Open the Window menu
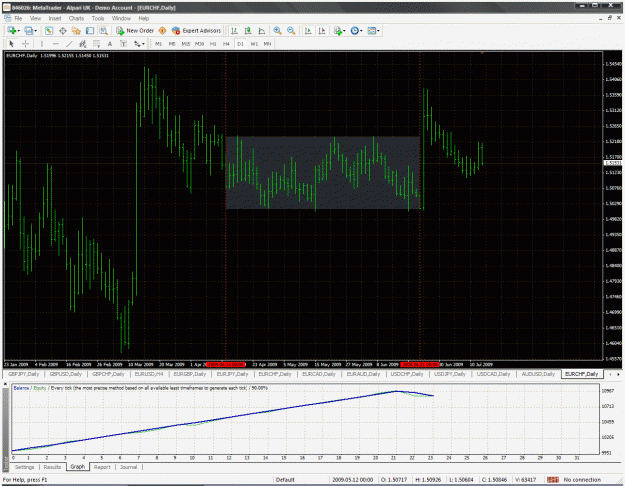This screenshot has height=486, width=625. pos(121,18)
